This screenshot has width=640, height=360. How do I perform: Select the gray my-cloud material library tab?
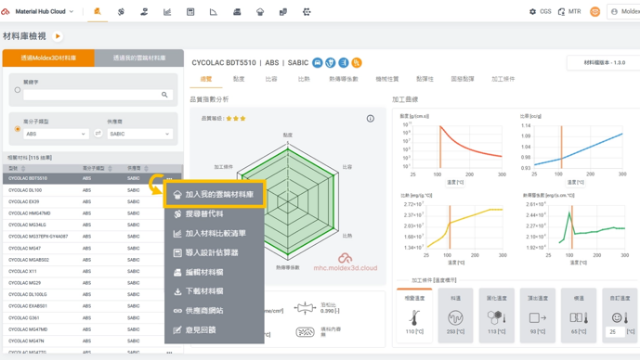point(139,58)
